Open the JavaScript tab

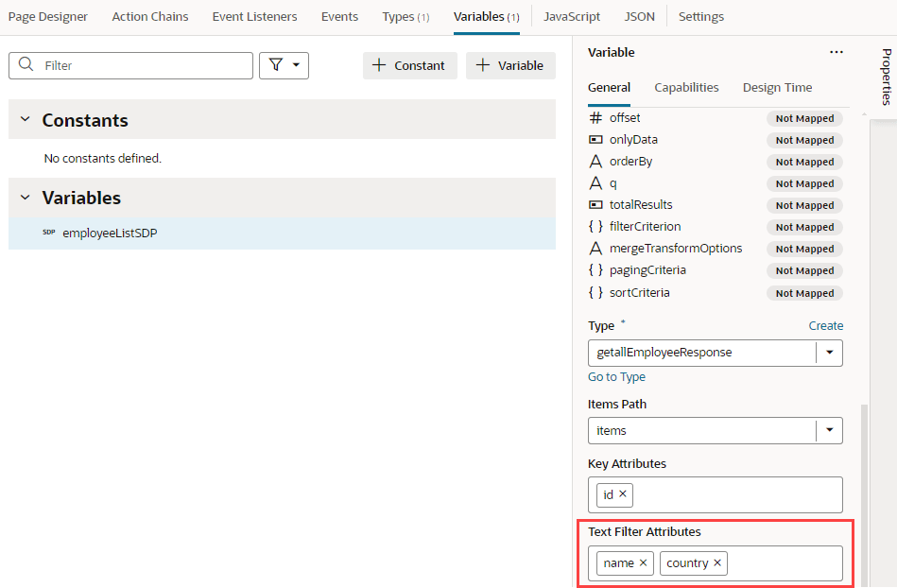pos(572,17)
